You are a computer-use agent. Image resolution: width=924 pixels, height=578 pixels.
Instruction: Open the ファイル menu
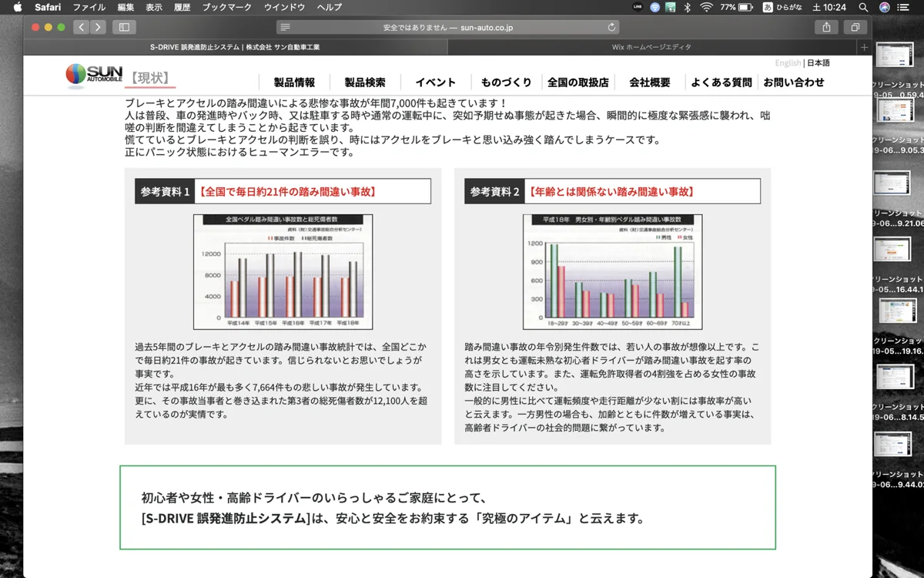point(89,7)
